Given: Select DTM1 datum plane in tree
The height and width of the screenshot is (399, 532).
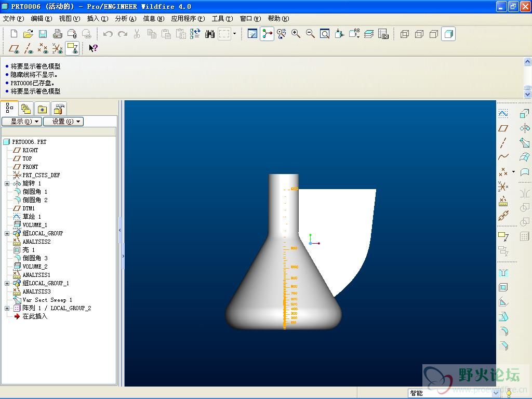Looking at the screenshot, I should click(x=29, y=208).
